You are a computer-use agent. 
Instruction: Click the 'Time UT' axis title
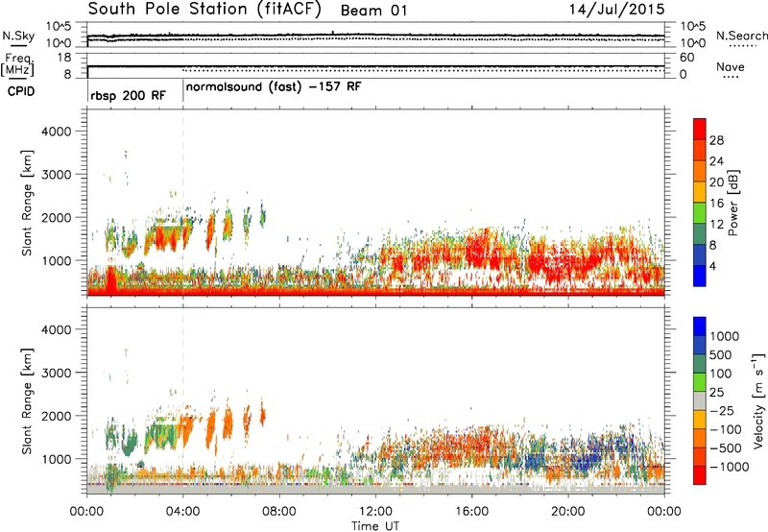(375, 526)
